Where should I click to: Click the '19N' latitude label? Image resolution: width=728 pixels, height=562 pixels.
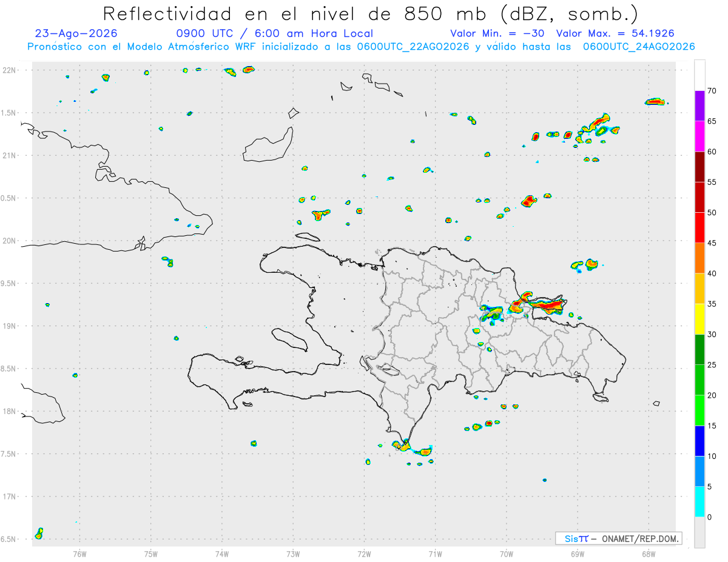tap(10, 326)
